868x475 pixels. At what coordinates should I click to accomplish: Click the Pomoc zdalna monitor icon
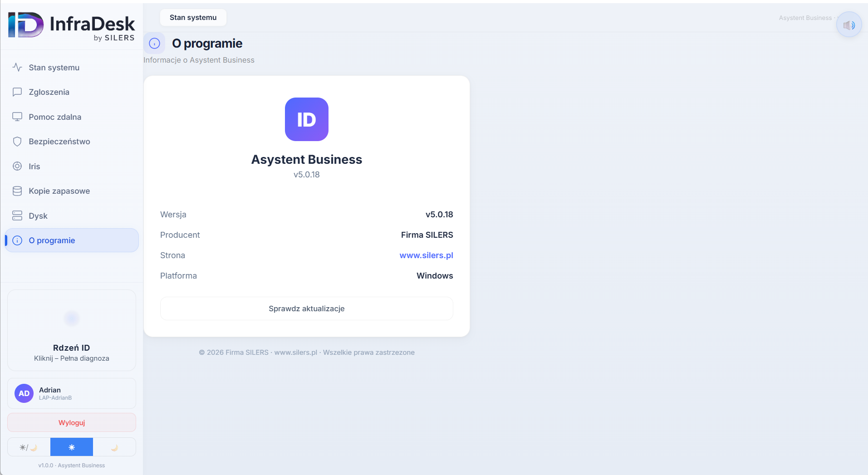(17, 117)
